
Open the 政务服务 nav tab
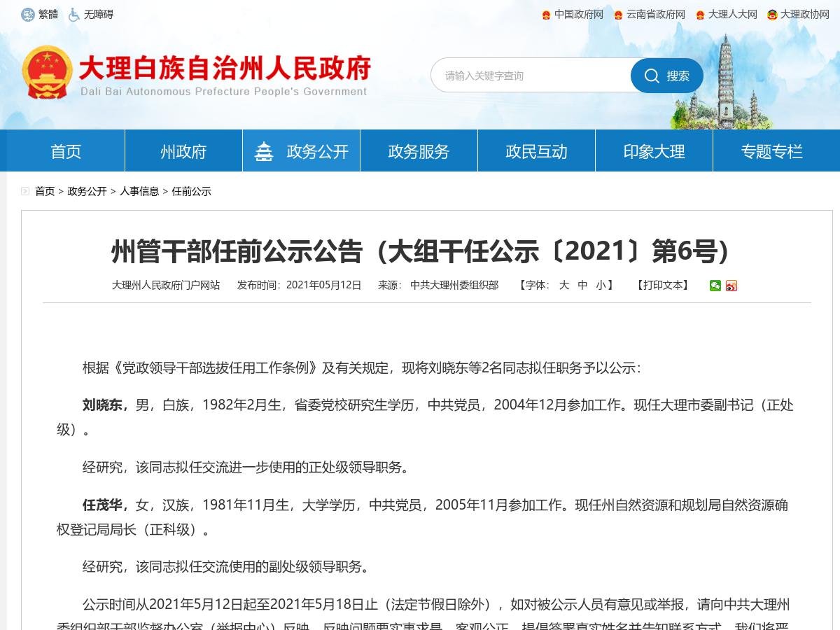tap(419, 151)
